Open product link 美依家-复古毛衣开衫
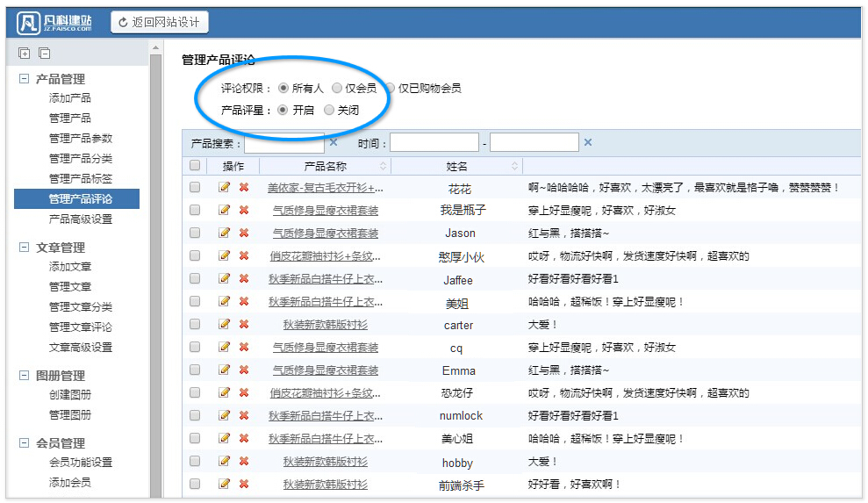The image size is (868, 503). tap(326, 188)
